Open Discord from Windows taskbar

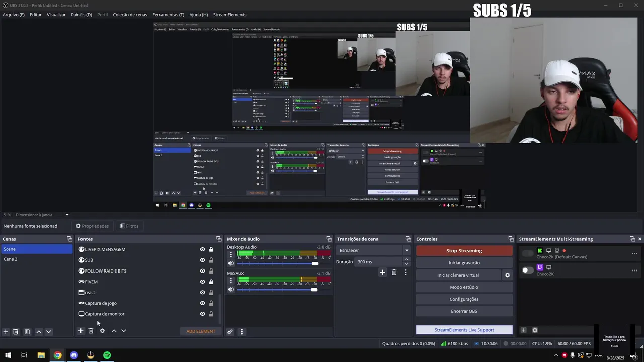click(74, 355)
